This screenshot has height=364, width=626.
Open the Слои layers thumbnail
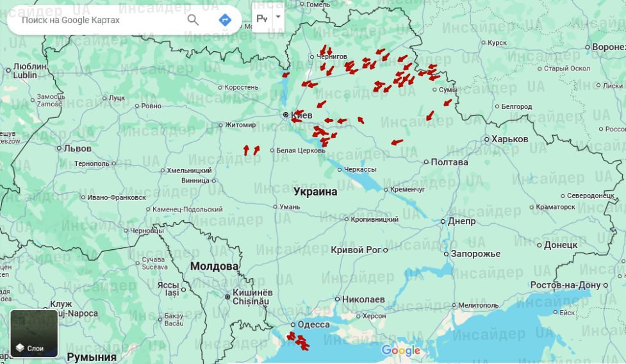tap(34, 333)
